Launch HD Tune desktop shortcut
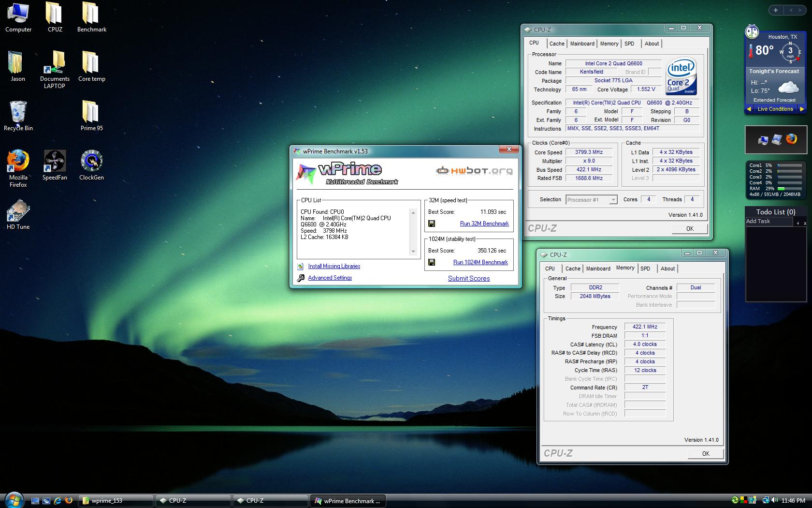 (18, 214)
